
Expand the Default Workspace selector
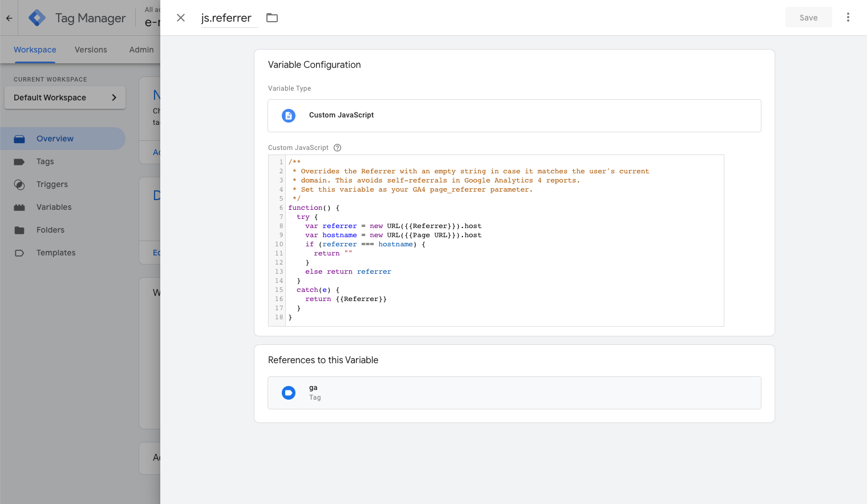click(x=65, y=97)
